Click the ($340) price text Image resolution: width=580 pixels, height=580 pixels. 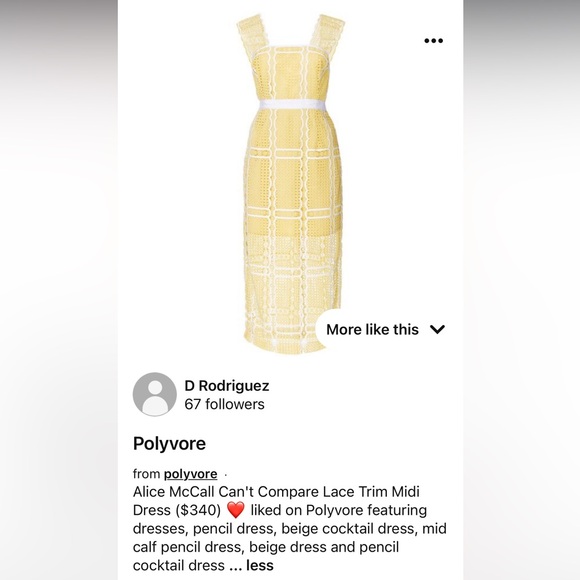tap(198, 510)
